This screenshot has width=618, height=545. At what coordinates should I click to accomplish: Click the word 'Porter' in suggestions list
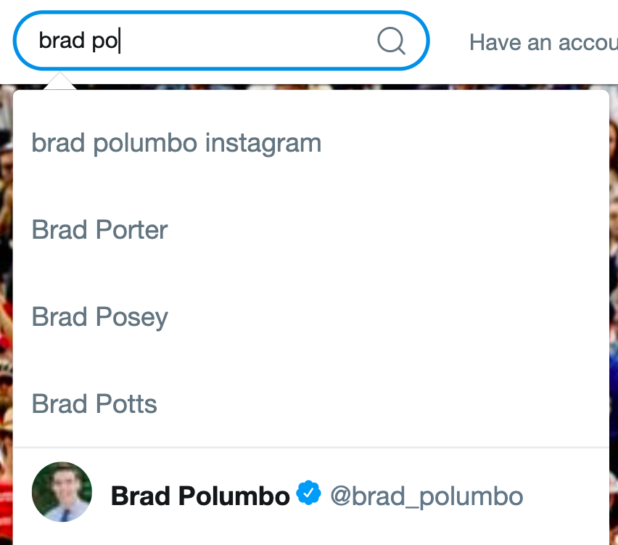[x=132, y=230]
